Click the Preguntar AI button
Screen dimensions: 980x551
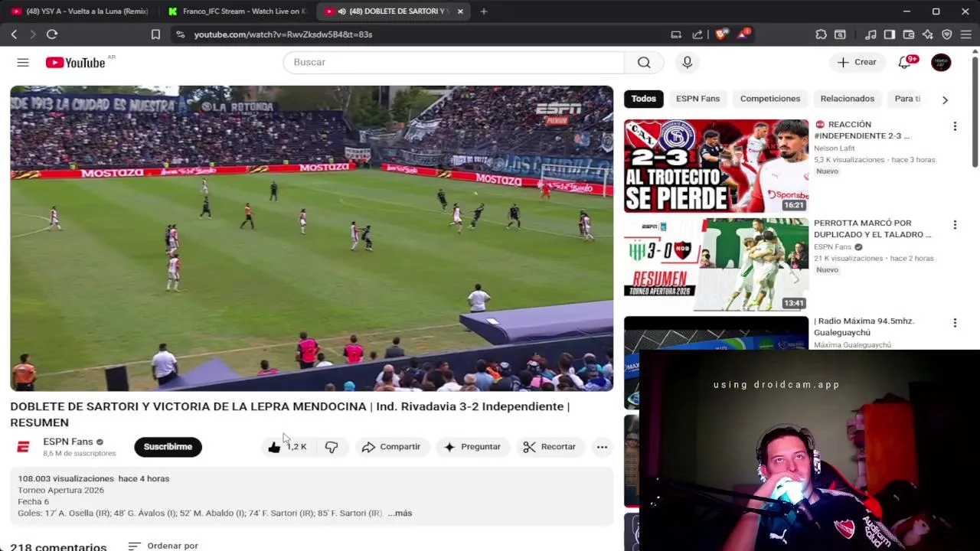click(472, 447)
